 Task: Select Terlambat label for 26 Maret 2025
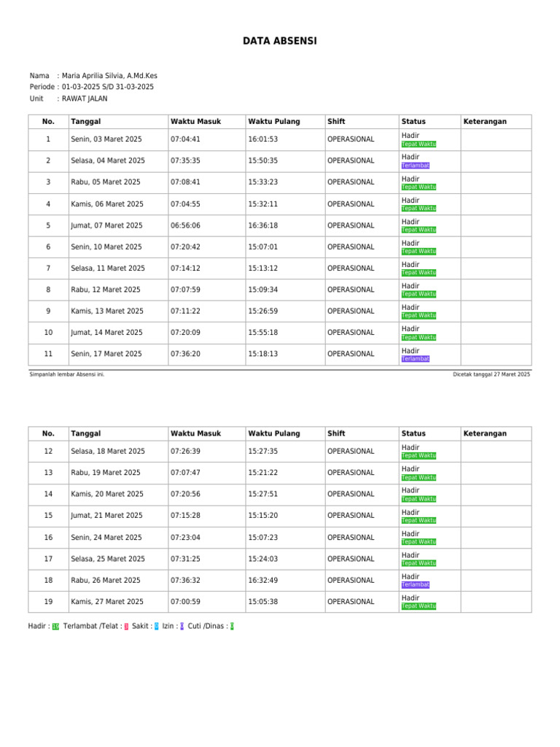tap(415, 584)
